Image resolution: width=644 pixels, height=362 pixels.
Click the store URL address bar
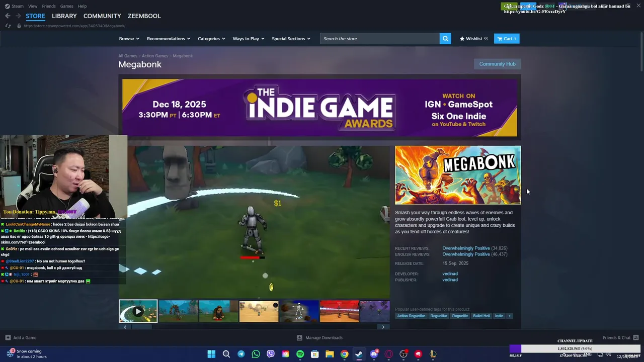coord(74,26)
